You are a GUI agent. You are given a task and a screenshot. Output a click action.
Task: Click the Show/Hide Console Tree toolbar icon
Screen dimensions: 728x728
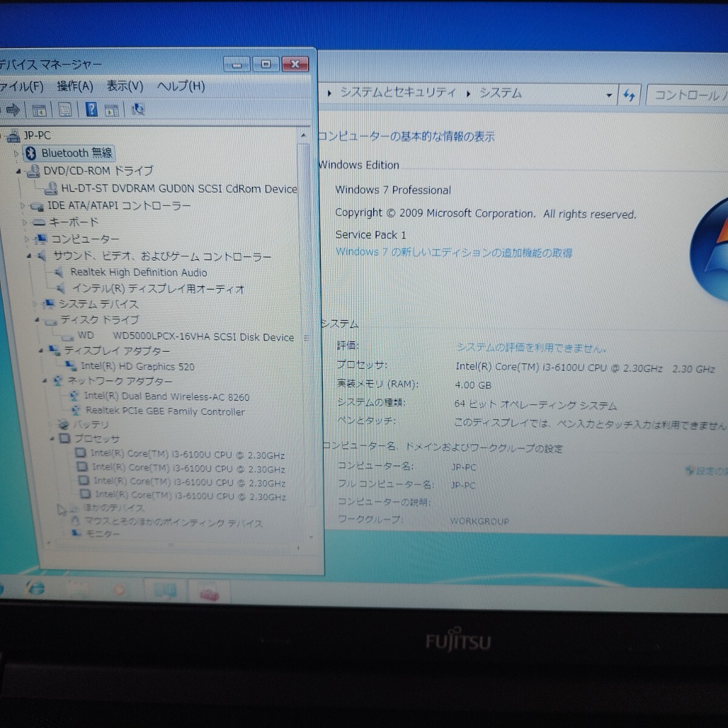(40, 110)
